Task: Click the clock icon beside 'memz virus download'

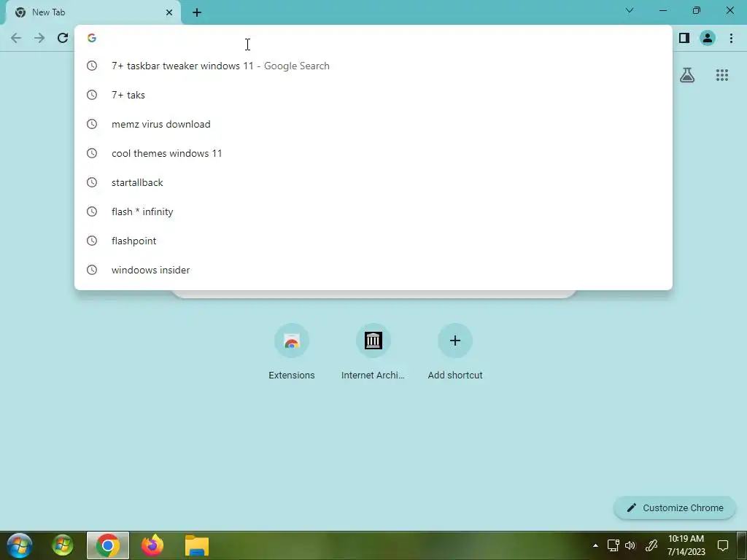Action: tap(92, 124)
